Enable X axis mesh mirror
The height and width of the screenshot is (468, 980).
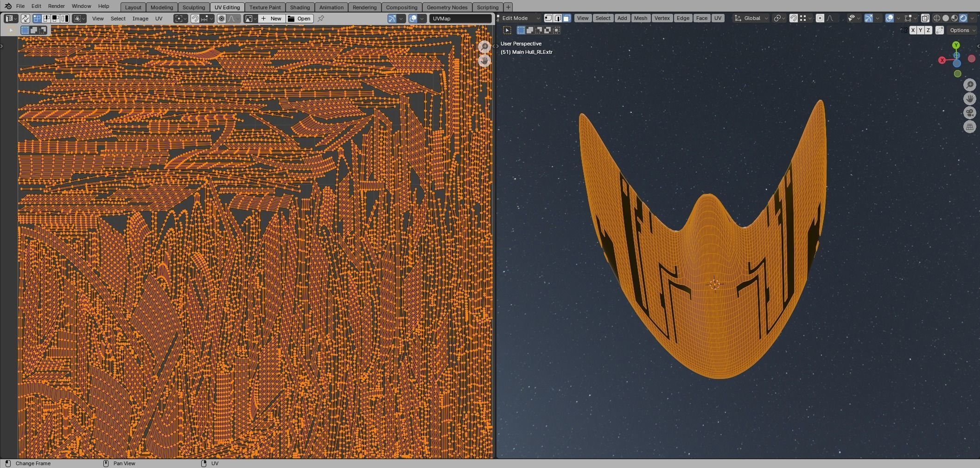[913, 30]
